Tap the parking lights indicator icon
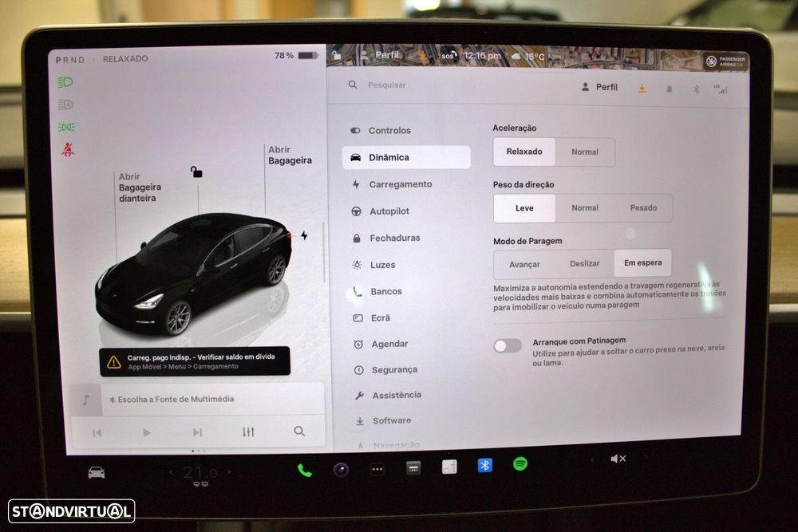This screenshot has height=532, width=798. pyautogui.click(x=66, y=127)
